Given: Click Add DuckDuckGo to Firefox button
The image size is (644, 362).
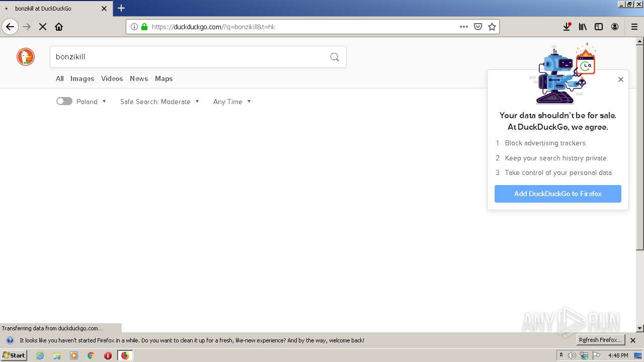Looking at the screenshot, I should (558, 194).
